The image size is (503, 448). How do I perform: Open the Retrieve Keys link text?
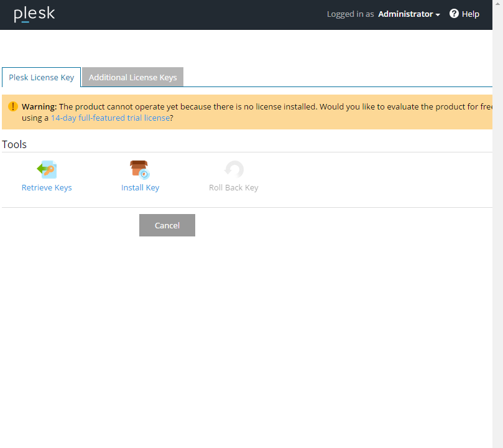click(47, 188)
